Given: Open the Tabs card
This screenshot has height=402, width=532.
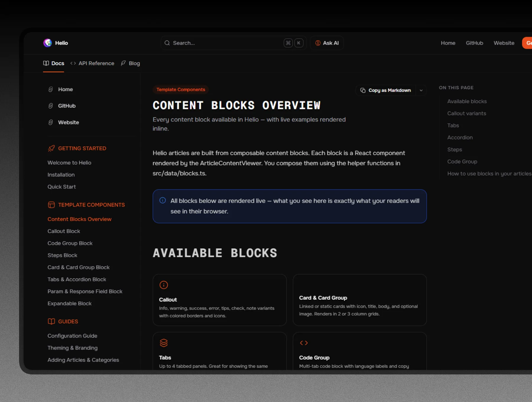Looking at the screenshot, I should (x=220, y=351).
